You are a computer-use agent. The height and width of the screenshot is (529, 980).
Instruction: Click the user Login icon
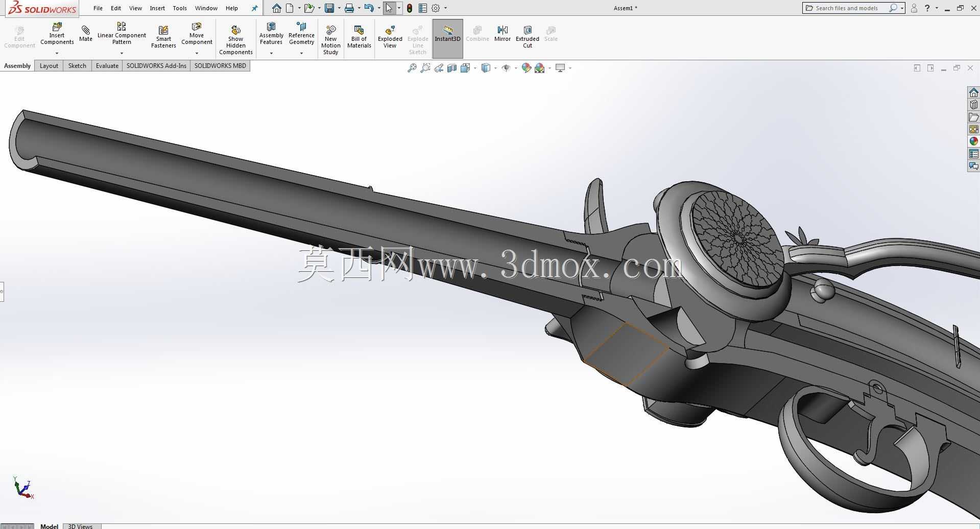tap(914, 8)
